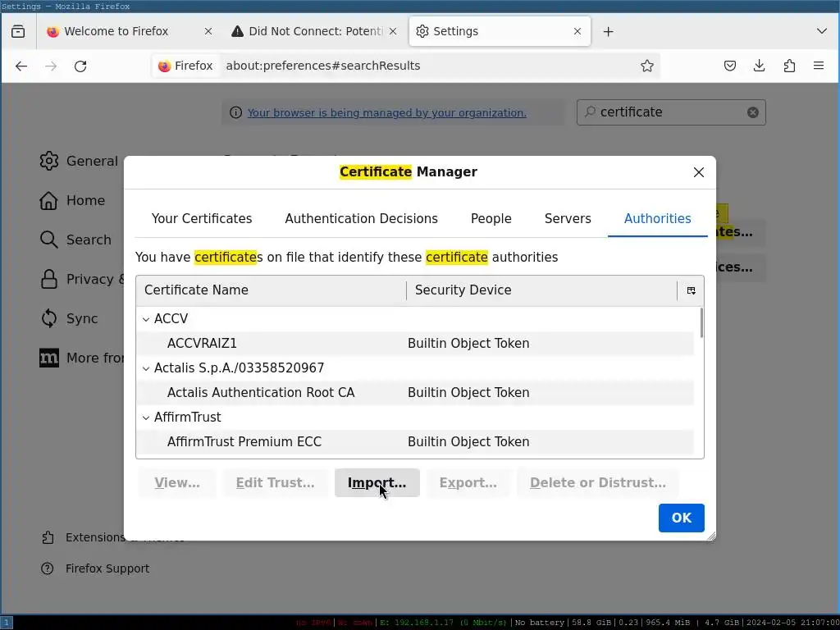
Task: Open Firefox View list icon
Action: [x=18, y=32]
